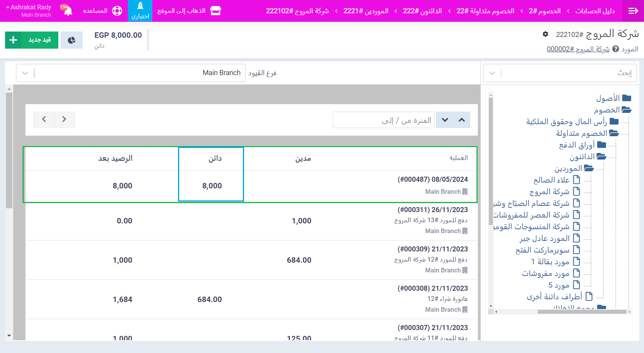Image resolution: width=644 pixels, height=353 pixels.
Task: Click the الفترة من / إلى date field
Action: pyautogui.click(x=383, y=120)
